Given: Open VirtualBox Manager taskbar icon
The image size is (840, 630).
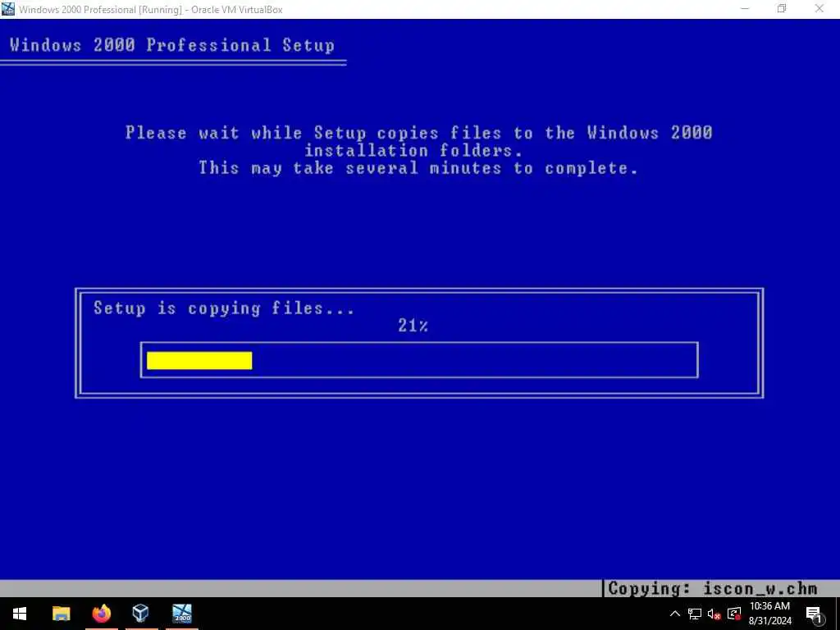Looking at the screenshot, I should (x=140, y=613).
